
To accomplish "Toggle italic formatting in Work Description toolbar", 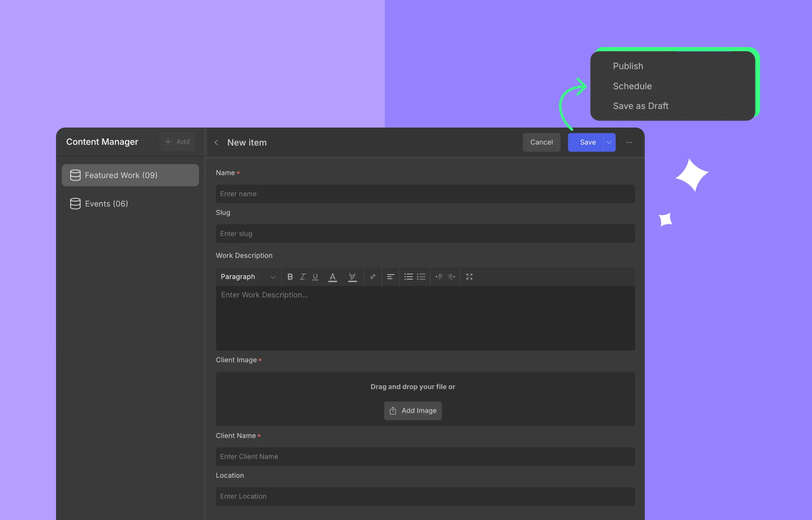I will [x=302, y=277].
